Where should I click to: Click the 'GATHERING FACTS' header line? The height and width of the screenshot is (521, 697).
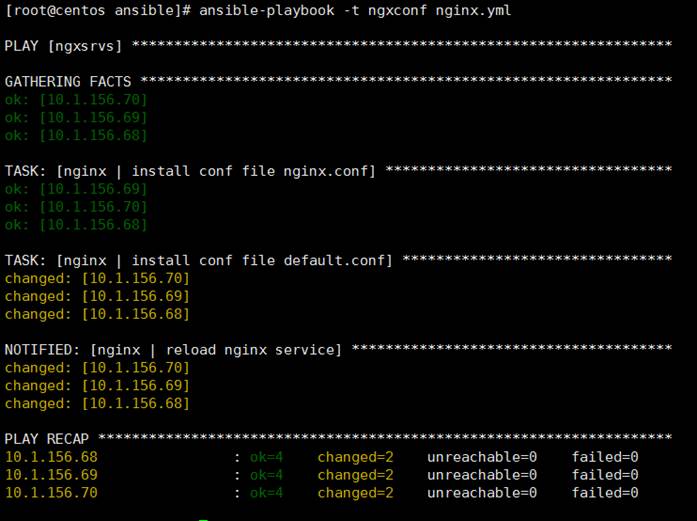pos(338,81)
